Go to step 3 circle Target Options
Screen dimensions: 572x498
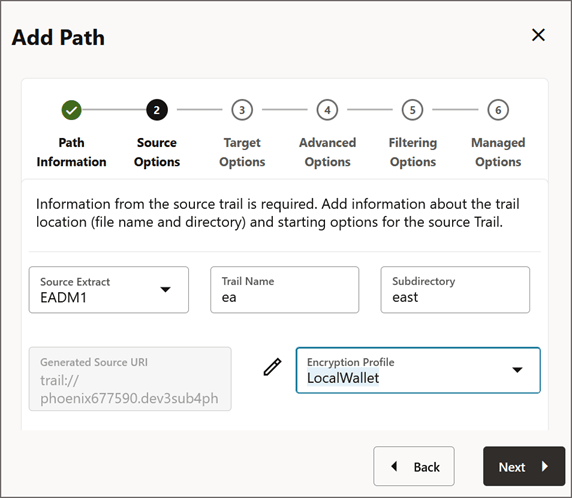pyautogui.click(x=242, y=110)
